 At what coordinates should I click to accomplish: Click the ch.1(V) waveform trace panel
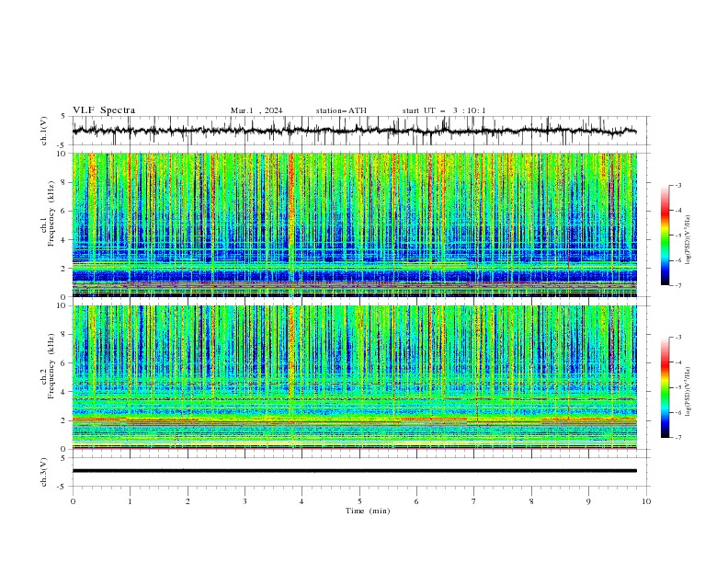361,131
